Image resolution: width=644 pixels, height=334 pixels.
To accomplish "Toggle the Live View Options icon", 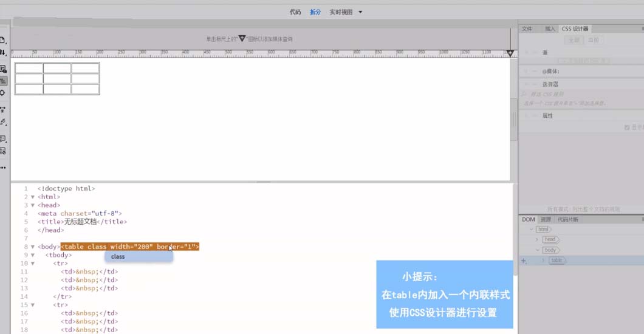I will [3, 69].
